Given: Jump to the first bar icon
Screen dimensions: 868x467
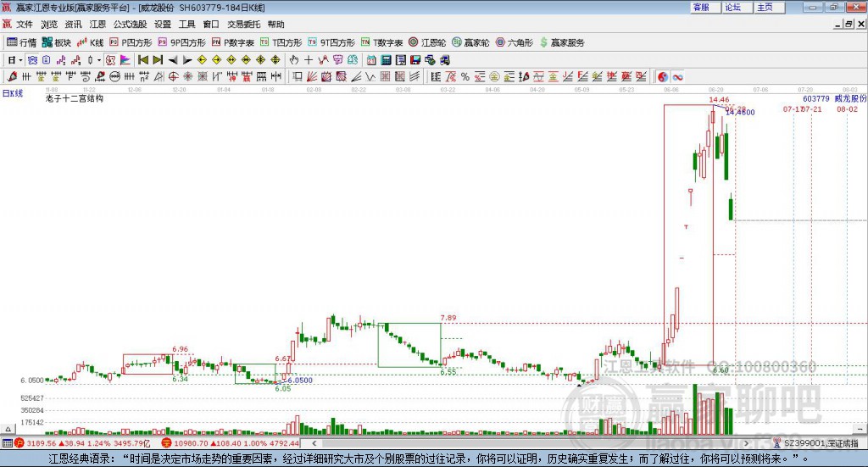Looking at the screenshot, I should [x=143, y=60].
